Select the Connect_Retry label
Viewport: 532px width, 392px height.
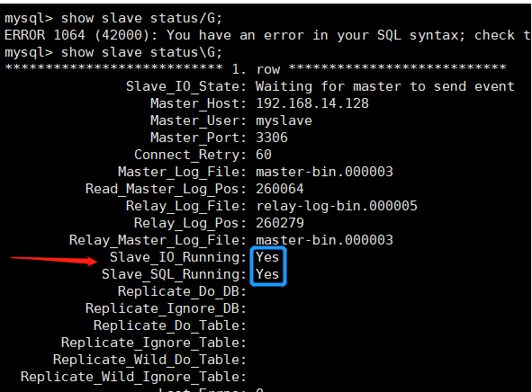tap(190, 156)
